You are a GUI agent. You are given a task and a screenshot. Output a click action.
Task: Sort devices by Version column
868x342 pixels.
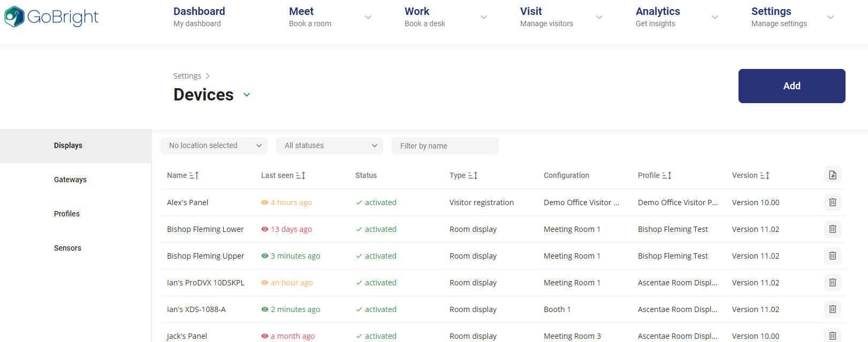pos(765,175)
